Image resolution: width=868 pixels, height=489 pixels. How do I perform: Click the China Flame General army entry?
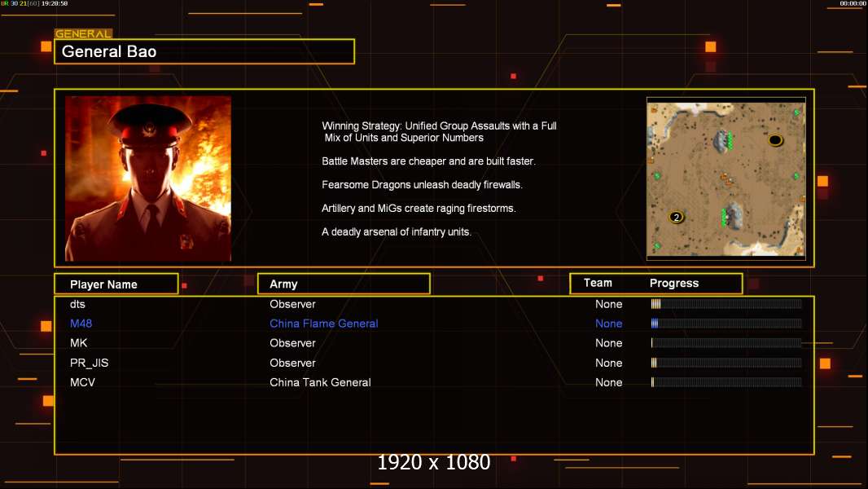click(x=324, y=324)
